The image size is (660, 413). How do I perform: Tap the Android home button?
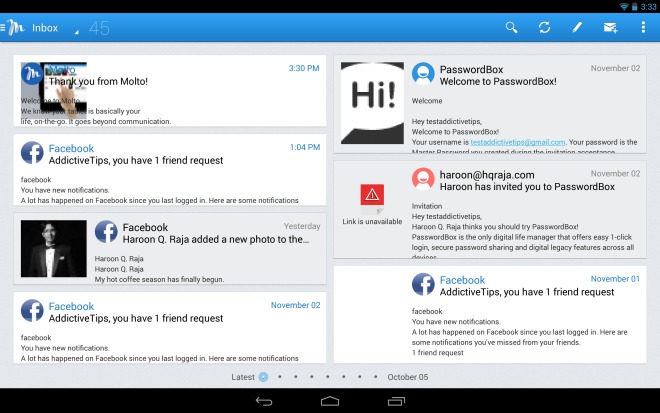[x=330, y=401]
